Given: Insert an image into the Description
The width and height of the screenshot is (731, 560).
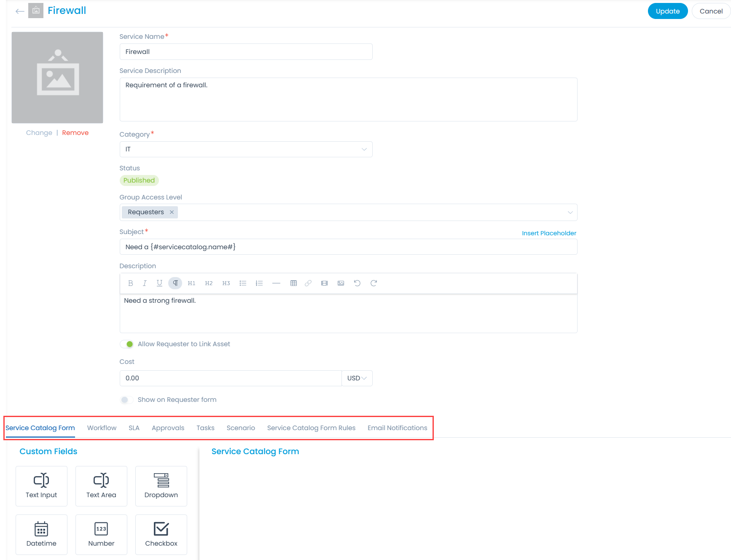Looking at the screenshot, I should (x=341, y=283).
